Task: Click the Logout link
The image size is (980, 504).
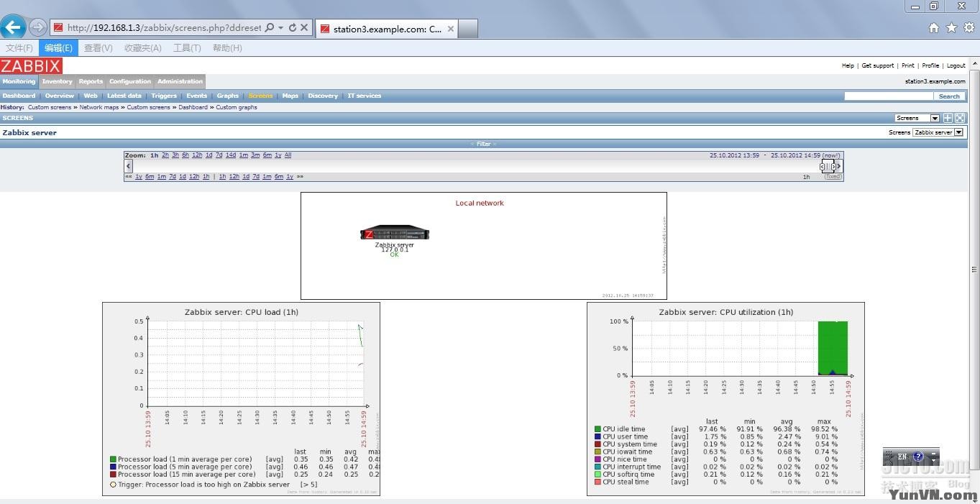Action: [x=956, y=65]
